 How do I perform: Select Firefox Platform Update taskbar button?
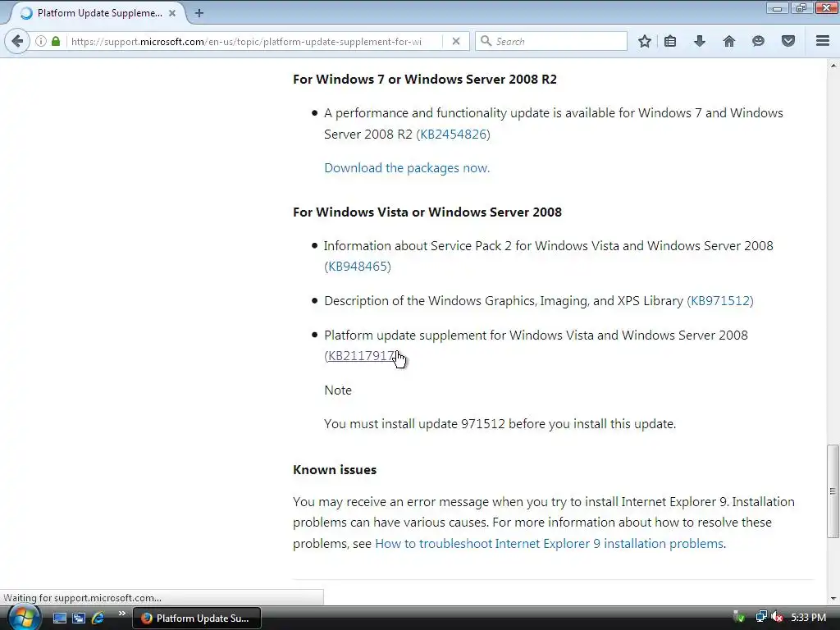pos(197,619)
